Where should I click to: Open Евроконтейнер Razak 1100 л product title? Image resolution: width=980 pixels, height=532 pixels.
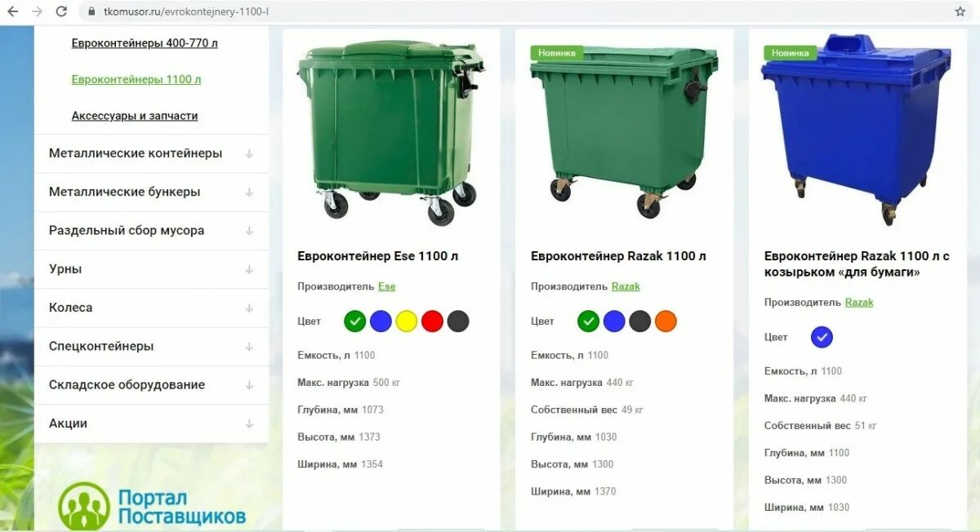618,256
